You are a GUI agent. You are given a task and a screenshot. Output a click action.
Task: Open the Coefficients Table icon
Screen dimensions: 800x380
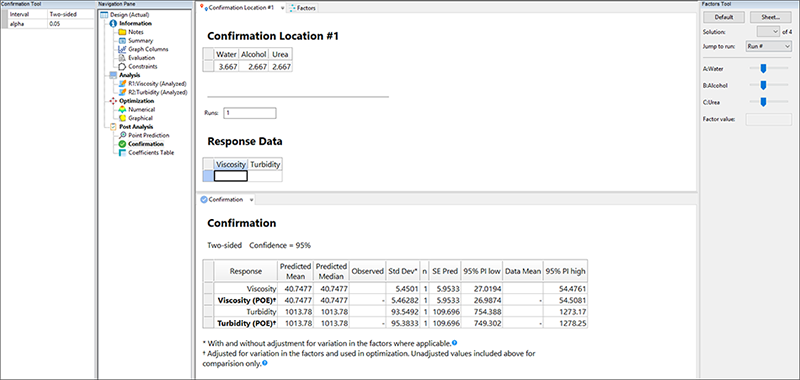122,152
